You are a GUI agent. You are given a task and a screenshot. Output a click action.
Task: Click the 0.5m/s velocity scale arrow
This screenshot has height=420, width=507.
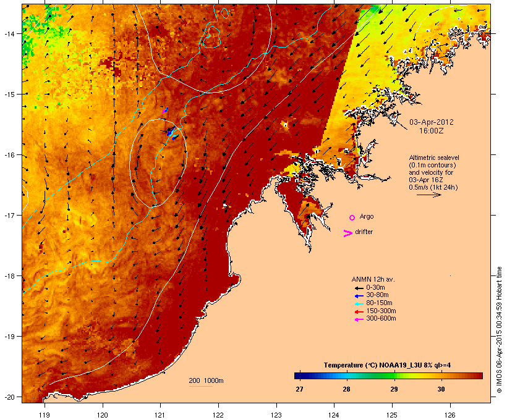[x=429, y=195]
